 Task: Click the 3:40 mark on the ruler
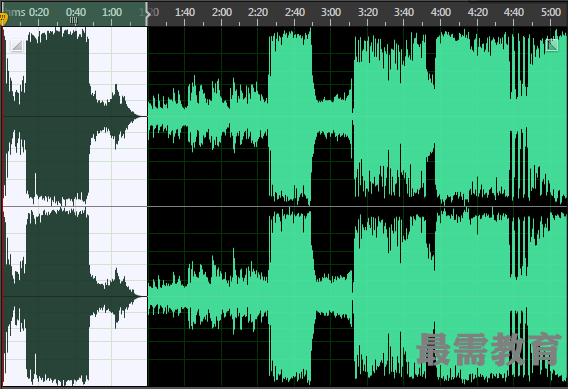point(404,12)
